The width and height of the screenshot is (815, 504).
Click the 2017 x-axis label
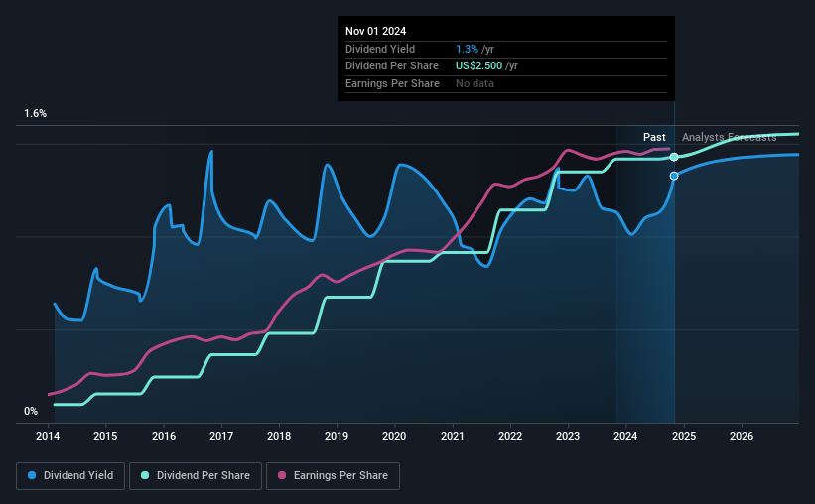pyautogui.click(x=221, y=436)
